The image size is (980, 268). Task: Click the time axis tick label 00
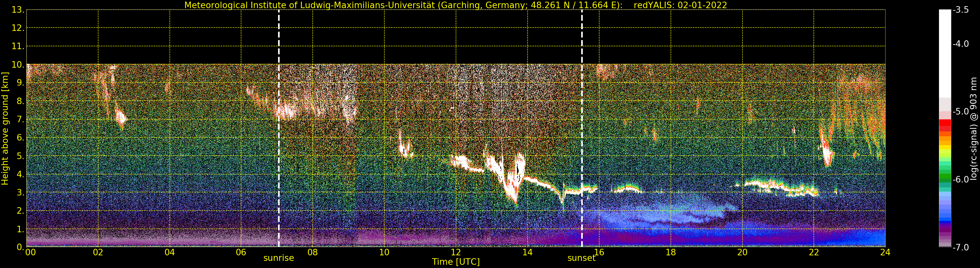pos(30,252)
